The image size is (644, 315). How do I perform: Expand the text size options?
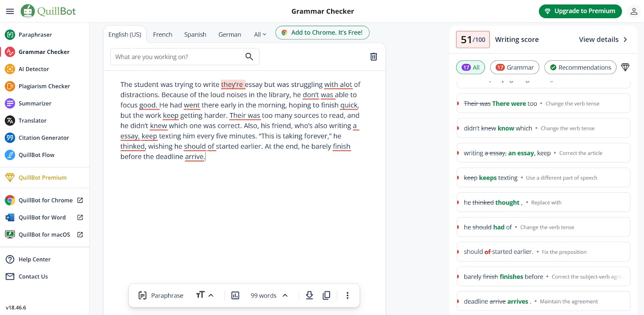coord(205,295)
